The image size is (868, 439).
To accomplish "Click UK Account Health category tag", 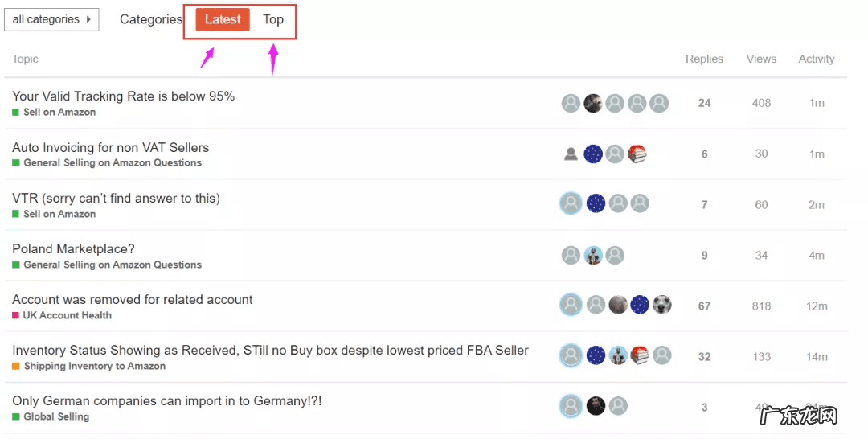I will click(68, 315).
